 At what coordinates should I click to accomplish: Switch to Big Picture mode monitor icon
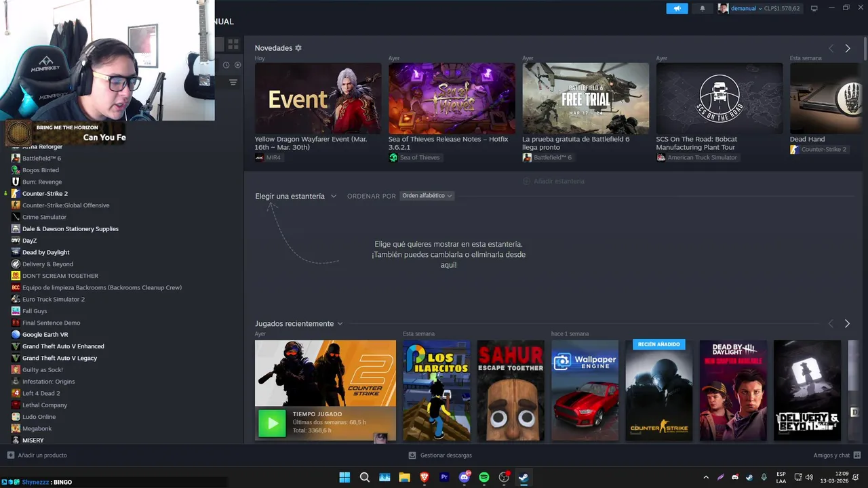[x=814, y=8]
